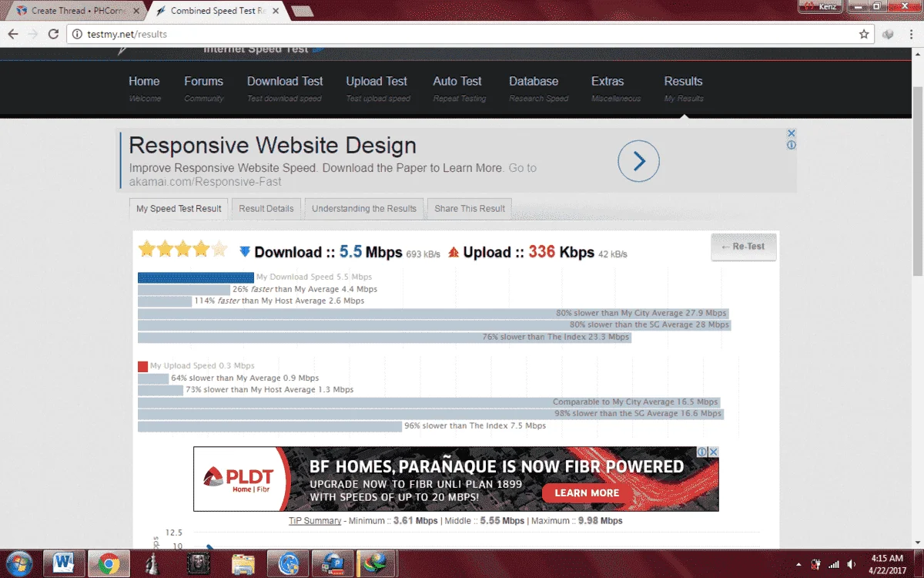This screenshot has width=924, height=578.
Task: Click '80% slower than My City Average 27.9 Mbps'
Action: (x=641, y=313)
